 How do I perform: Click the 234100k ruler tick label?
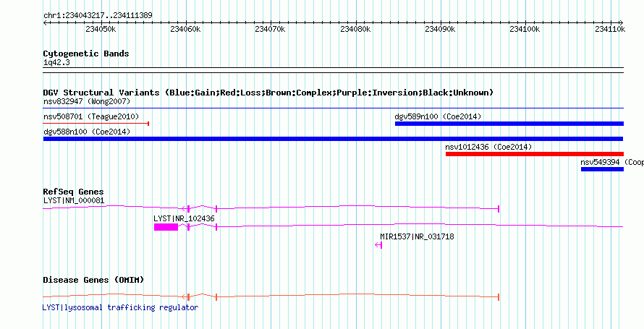pos(525,29)
